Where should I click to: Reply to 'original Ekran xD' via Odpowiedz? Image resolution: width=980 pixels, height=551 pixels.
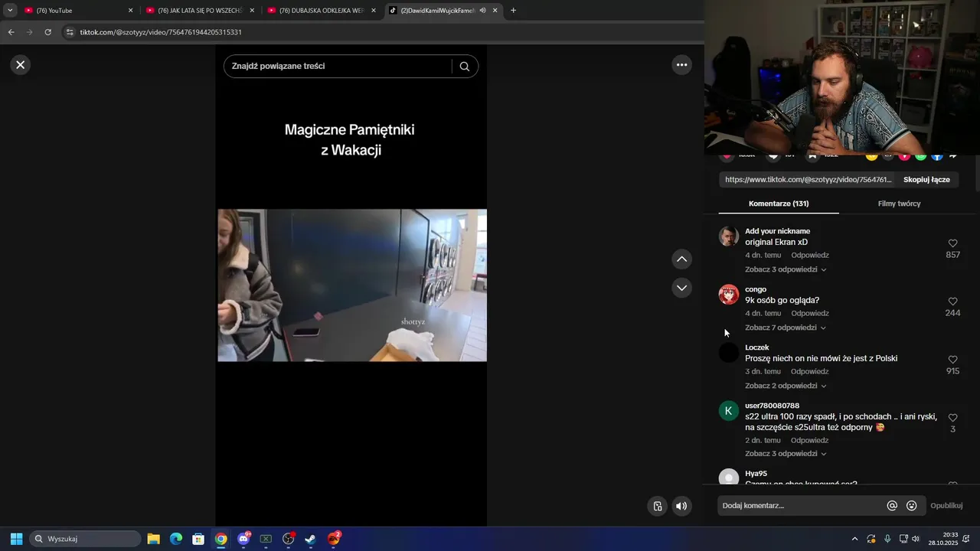click(810, 256)
